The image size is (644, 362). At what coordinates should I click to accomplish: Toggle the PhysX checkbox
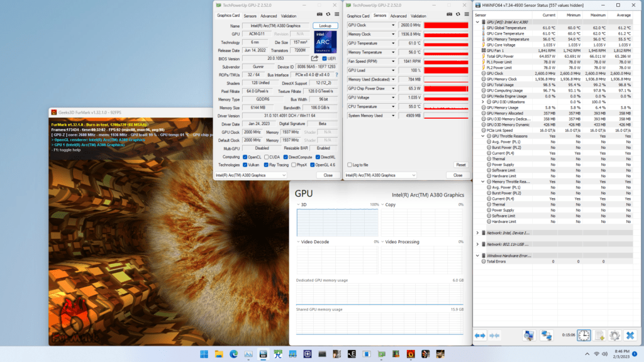click(294, 165)
